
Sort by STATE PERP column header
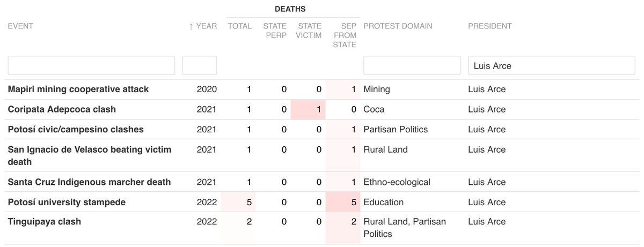tap(275, 31)
